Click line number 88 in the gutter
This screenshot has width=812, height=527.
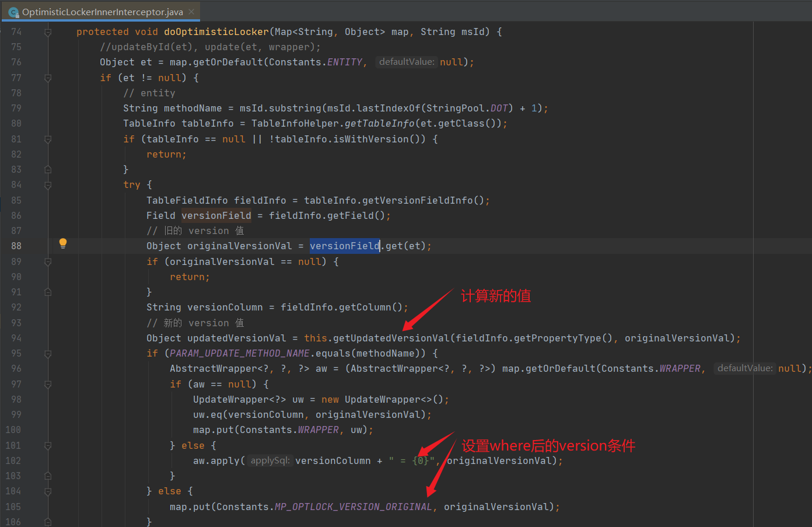point(16,246)
